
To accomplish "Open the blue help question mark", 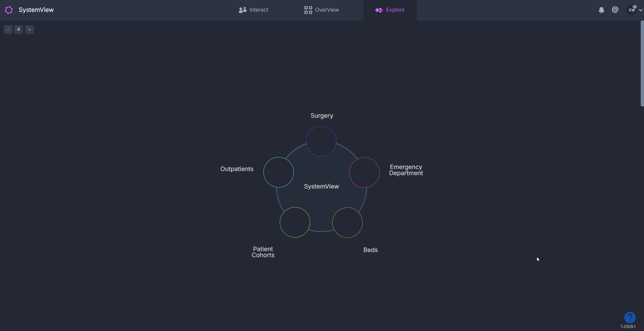I will coord(630,317).
